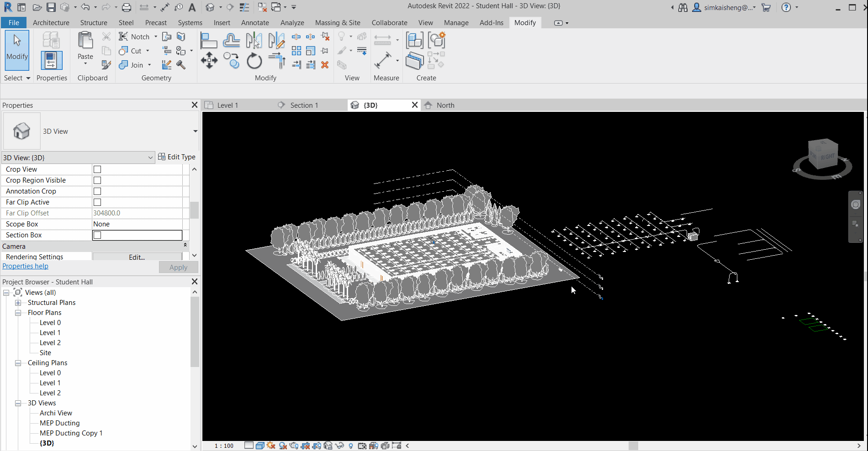Click Temporary Hide/Isolate glasses icon

point(339,446)
